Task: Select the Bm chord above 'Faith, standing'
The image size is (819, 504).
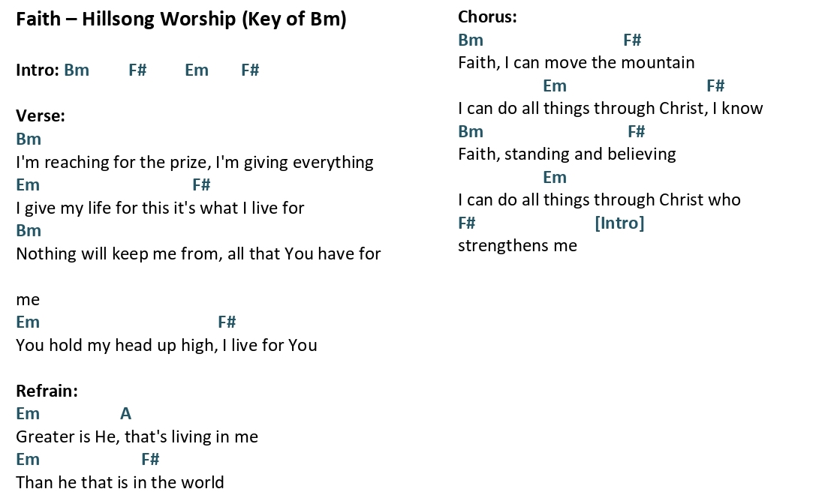Action: tap(470, 131)
